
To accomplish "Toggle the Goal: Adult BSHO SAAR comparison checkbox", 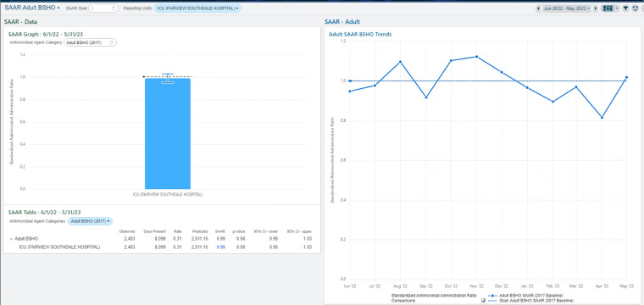I will pyautogui.click(x=483, y=301).
